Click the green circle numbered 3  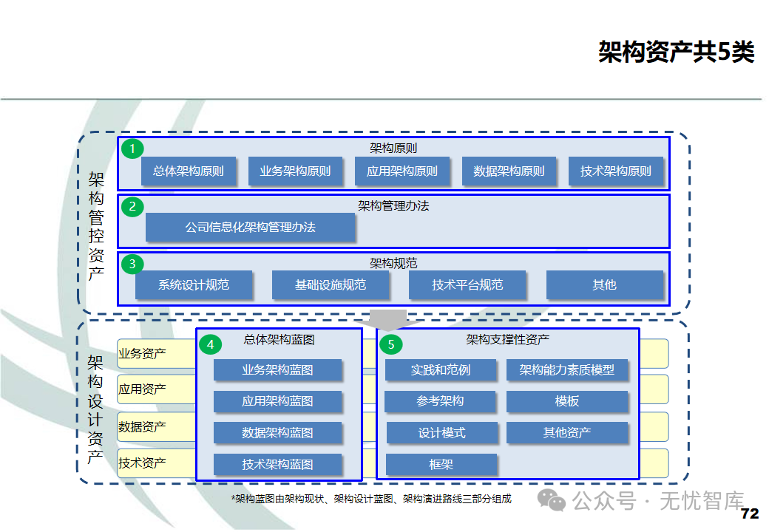tap(132, 264)
